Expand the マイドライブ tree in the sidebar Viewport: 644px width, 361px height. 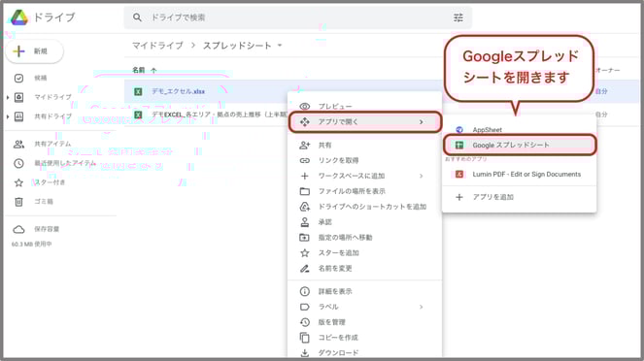coord(8,97)
